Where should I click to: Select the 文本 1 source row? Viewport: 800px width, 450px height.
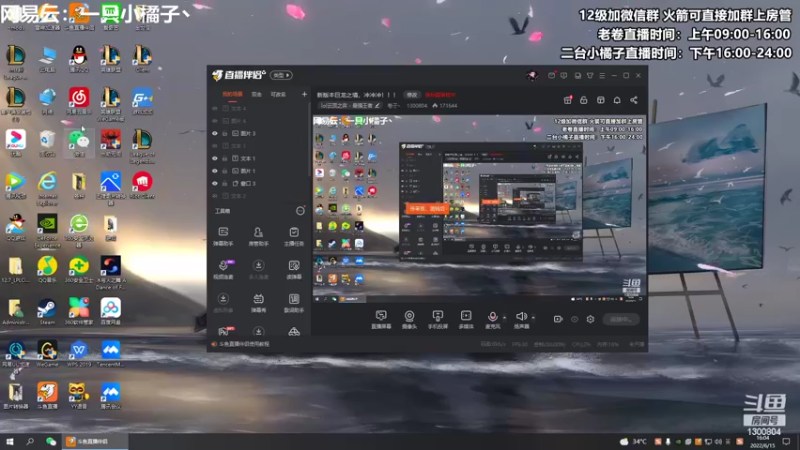[260, 159]
